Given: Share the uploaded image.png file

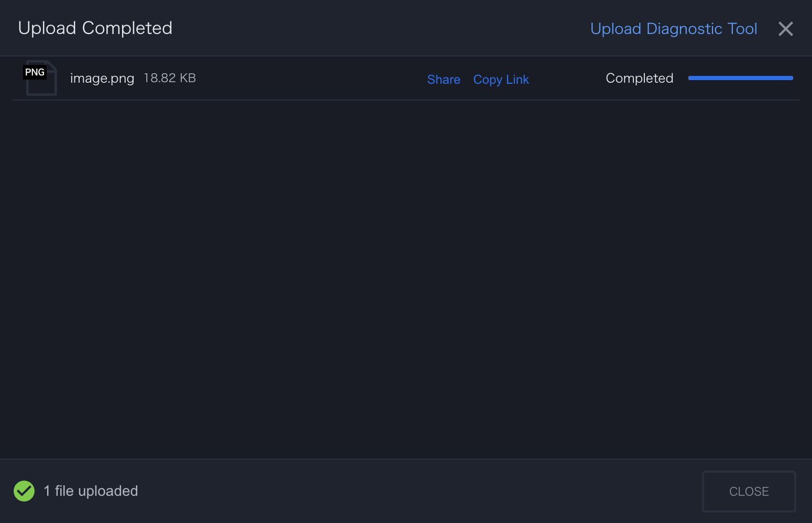Looking at the screenshot, I should [443, 79].
